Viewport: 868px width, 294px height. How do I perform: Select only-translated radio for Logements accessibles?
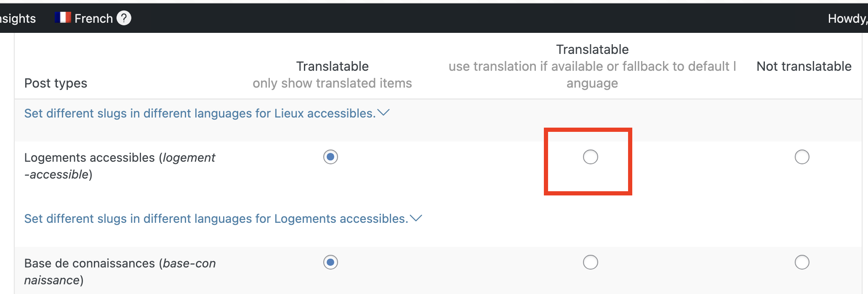click(330, 157)
